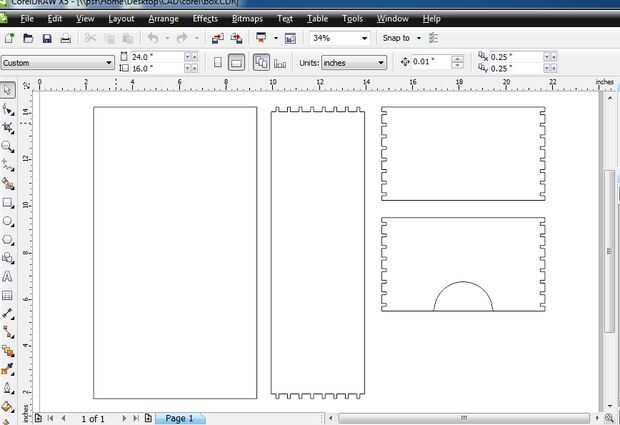Open the File menu
Screen dimensions: 620x425
coord(27,19)
